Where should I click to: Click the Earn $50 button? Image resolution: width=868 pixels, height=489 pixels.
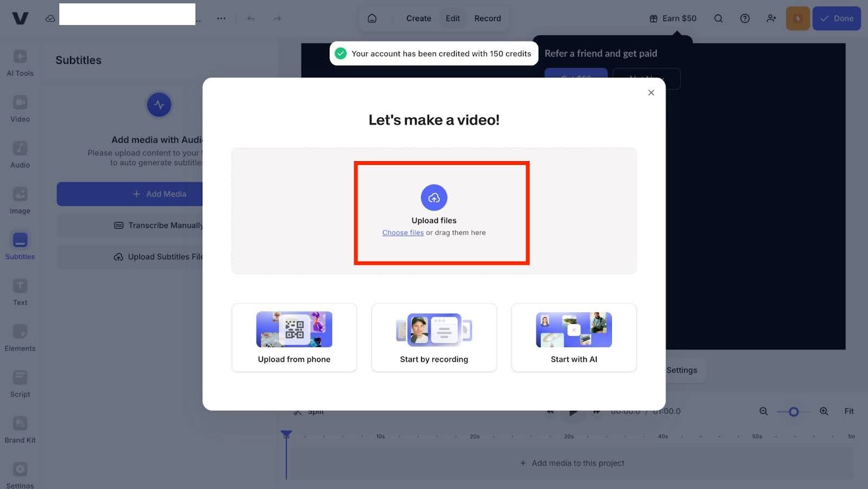pyautogui.click(x=673, y=18)
